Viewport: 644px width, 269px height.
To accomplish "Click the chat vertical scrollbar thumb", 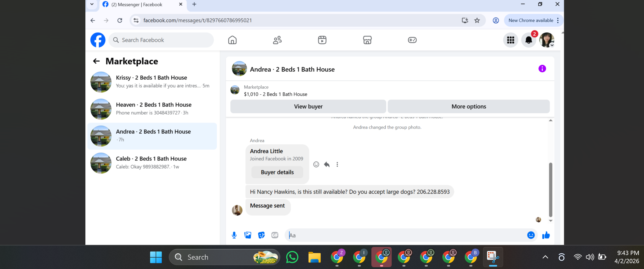I will click(550, 190).
